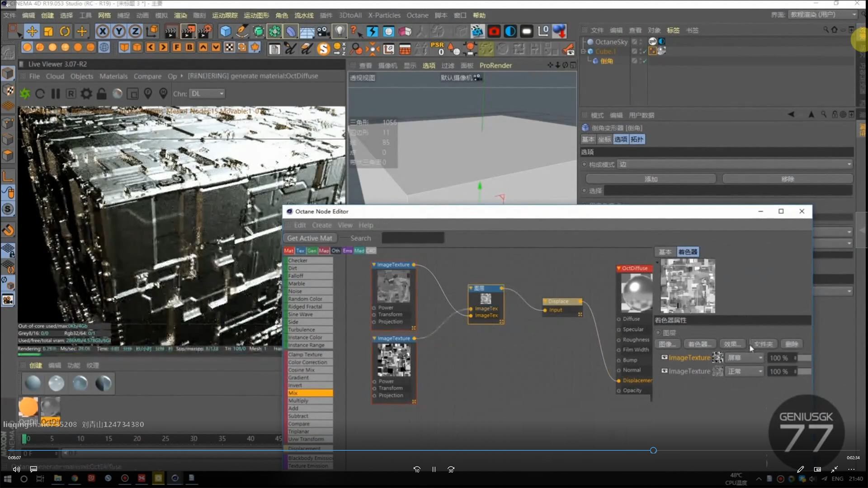Screen dimensions: 868x488
Task: Open the Materials menu in Live Viewer
Action: pyautogui.click(x=113, y=76)
